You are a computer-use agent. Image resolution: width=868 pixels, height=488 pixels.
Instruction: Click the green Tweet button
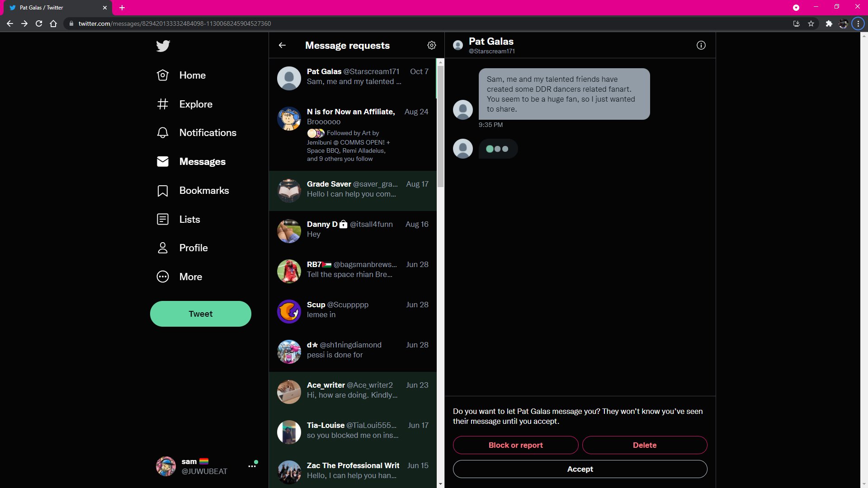200,314
